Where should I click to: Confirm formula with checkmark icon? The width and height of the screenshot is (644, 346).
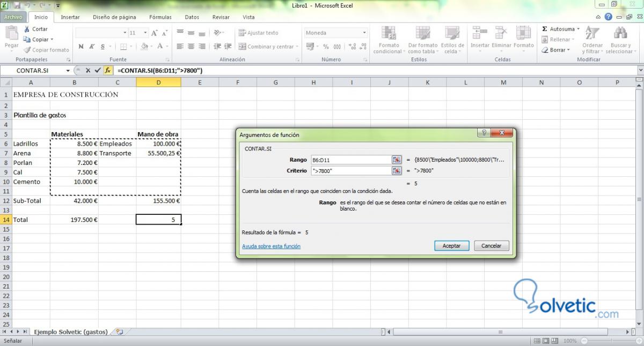97,70
